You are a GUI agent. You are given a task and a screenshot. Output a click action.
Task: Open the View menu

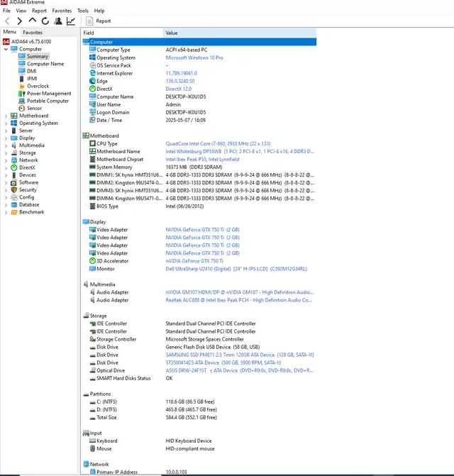click(21, 11)
